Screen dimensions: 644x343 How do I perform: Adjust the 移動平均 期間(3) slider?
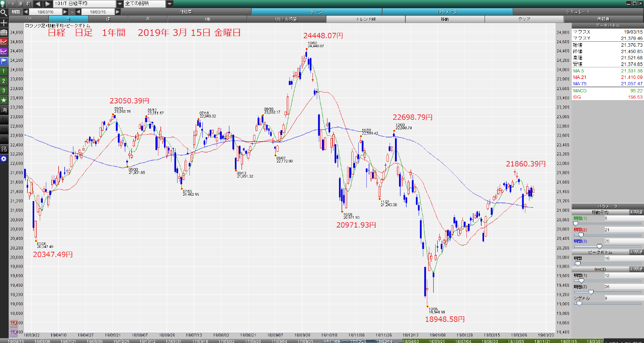tap(599, 246)
